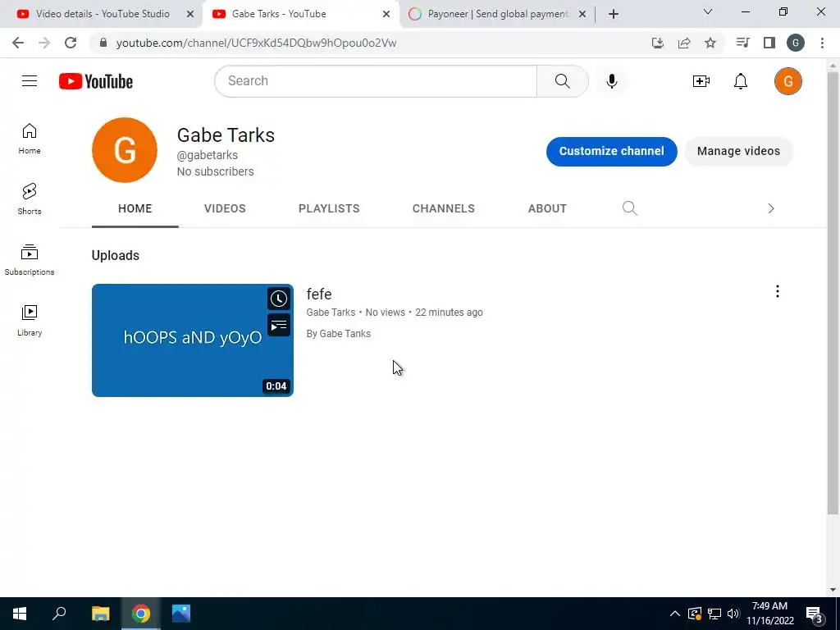Close the Payoneer browser tab
840x630 pixels.
(582, 14)
